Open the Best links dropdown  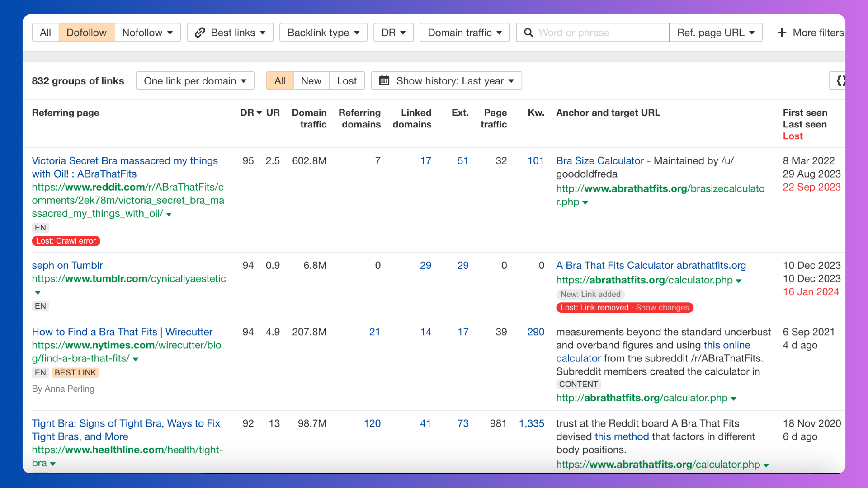[x=230, y=33]
